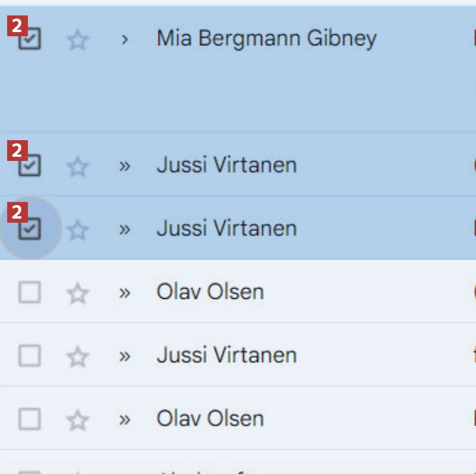The width and height of the screenshot is (476, 474).
Task: Select the upper Olav Olsen email checkbox
Action: [x=30, y=293]
